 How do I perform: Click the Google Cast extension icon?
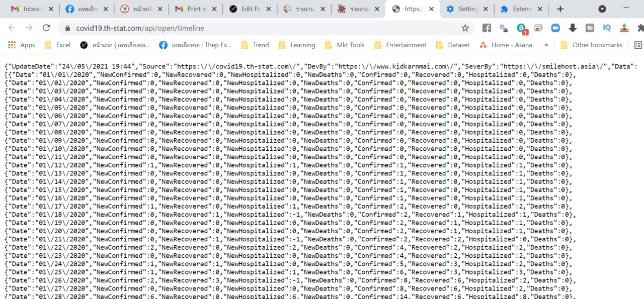coord(537,28)
